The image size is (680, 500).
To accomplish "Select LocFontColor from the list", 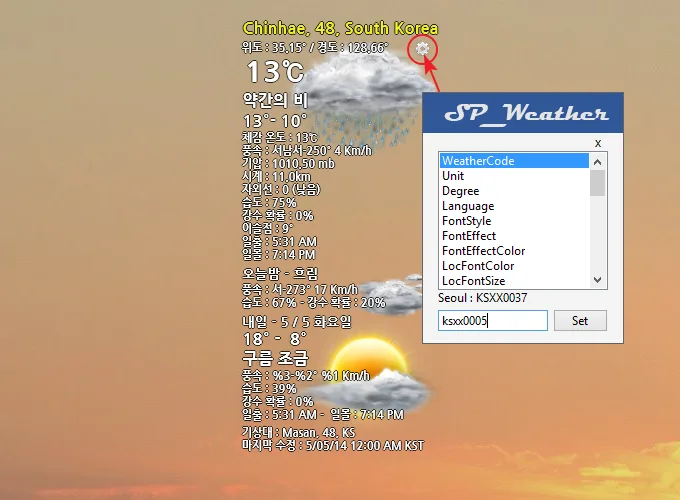I will click(514, 266).
